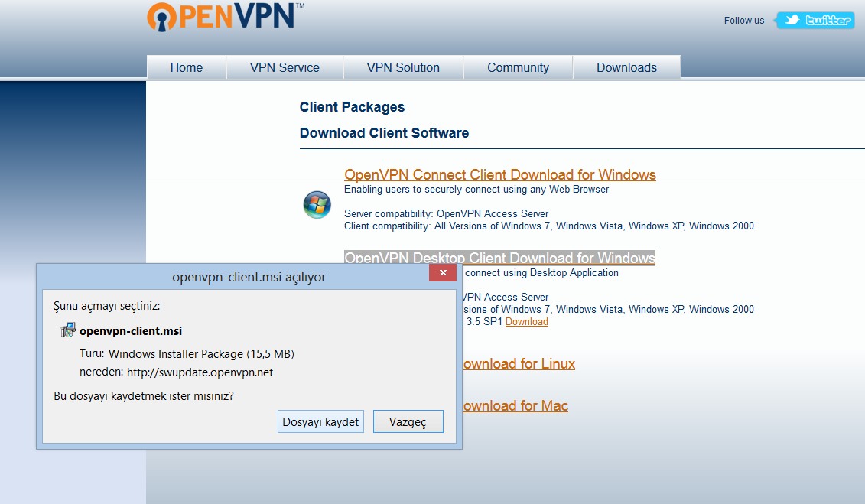This screenshot has width=865, height=504.
Task: Open the Twitter follow button
Action: pyautogui.click(x=815, y=21)
